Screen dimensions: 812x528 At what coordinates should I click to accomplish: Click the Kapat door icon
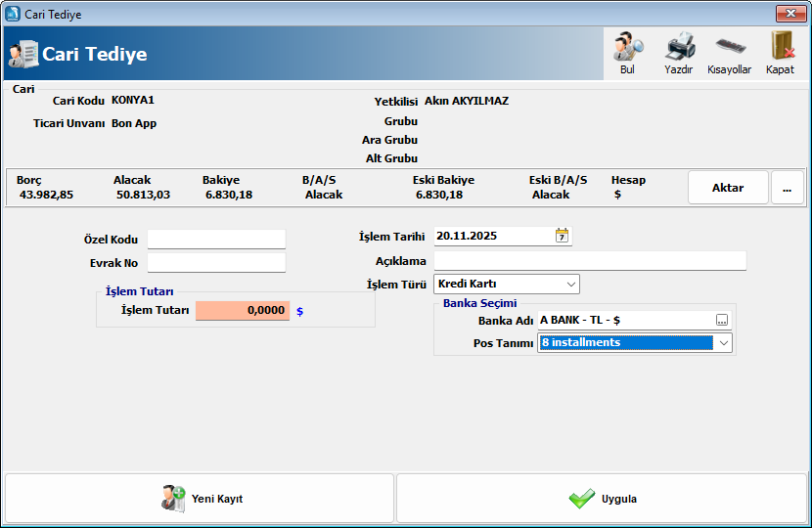click(x=780, y=47)
